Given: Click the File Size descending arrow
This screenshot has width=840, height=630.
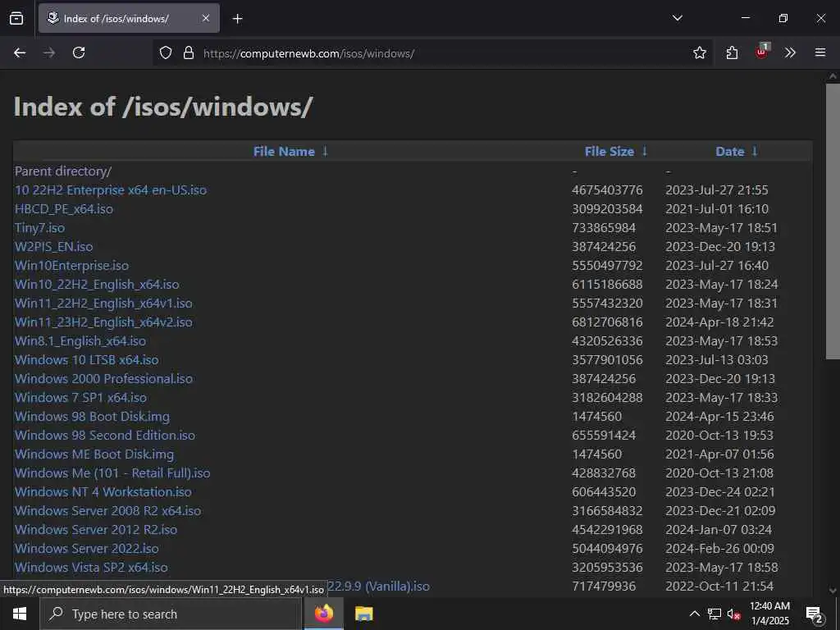Looking at the screenshot, I should coord(645,151).
